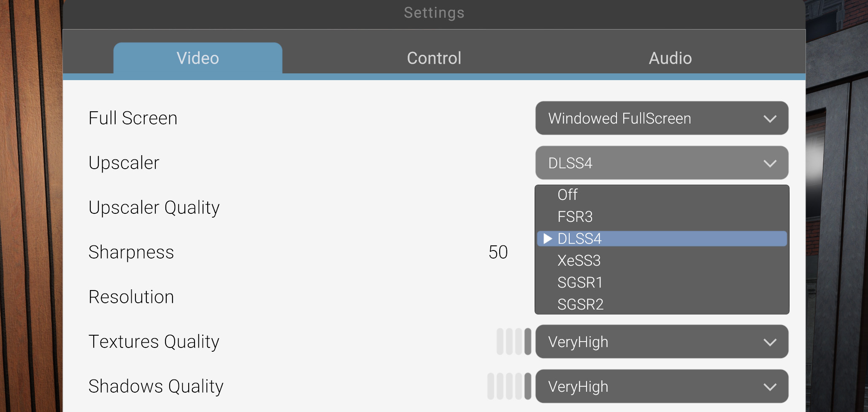Click the Upscaler dropdown chevron arrow

(770, 164)
